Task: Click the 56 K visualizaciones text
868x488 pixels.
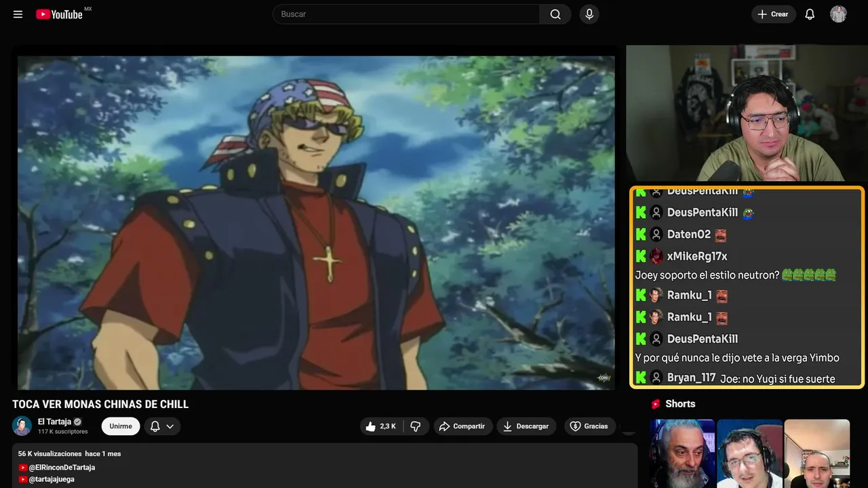Action: 50,453
